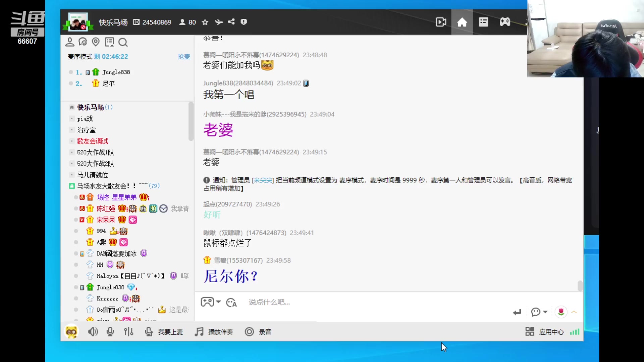Select user Kzzzzzz in the member list
Image resolution: width=644 pixels, height=362 pixels.
click(107, 298)
